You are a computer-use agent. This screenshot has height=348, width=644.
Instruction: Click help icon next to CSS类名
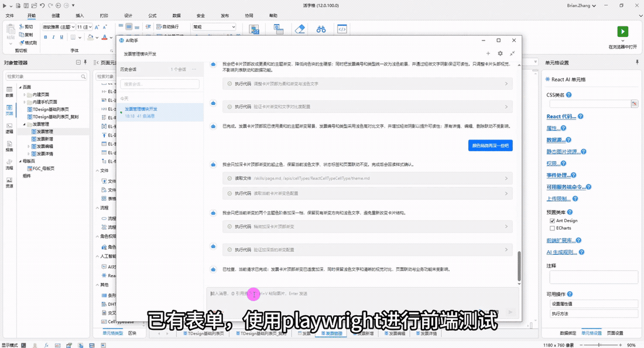coord(569,95)
